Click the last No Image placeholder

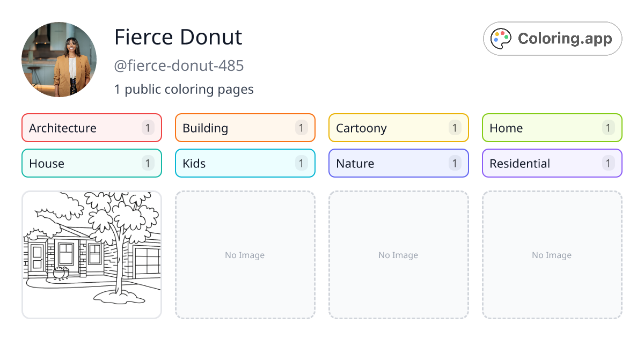click(552, 255)
